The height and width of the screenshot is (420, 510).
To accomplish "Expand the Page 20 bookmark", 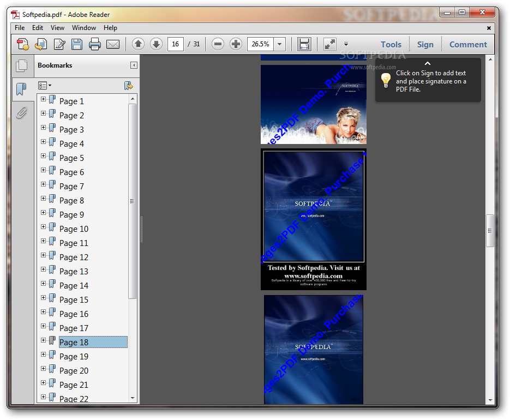I will (x=43, y=369).
